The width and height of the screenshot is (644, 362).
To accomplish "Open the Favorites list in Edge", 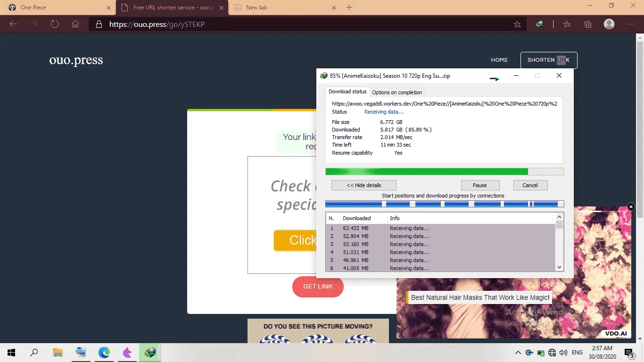I will click(x=567, y=25).
